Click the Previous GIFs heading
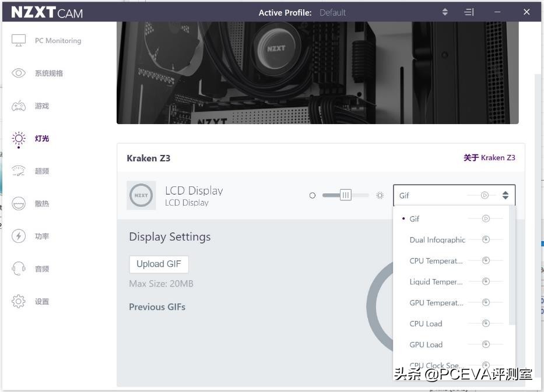544x392 pixels. 157,307
